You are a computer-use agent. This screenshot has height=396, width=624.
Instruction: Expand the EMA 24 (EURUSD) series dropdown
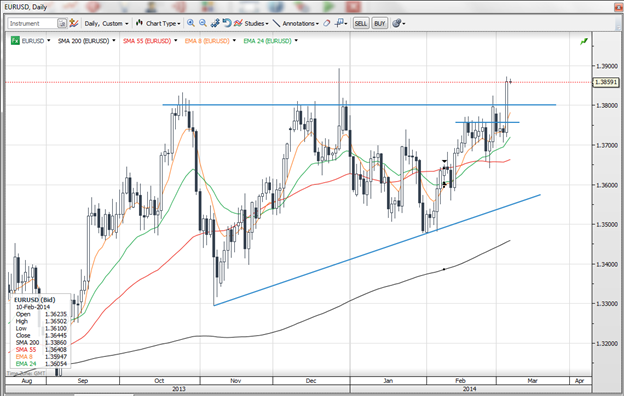pyautogui.click(x=296, y=41)
